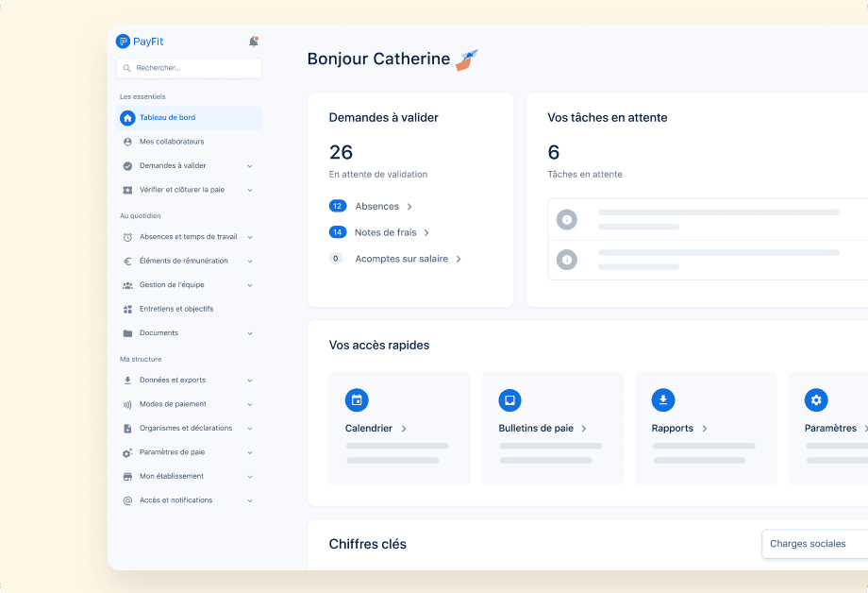Click the blue Bulletins de paie icon
868x593 pixels.
[509, 400]
